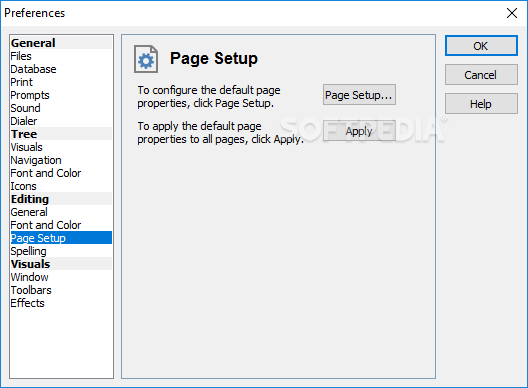Screen dimensions: 528x388
Task: Open Help for preferences
Action: [x=481, y=104]
